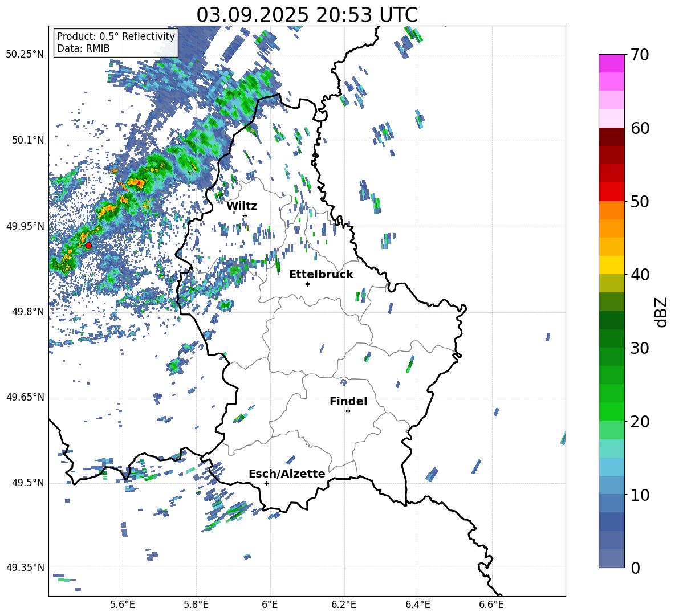Click the 6.6°E longitude label

coord(491,605)
